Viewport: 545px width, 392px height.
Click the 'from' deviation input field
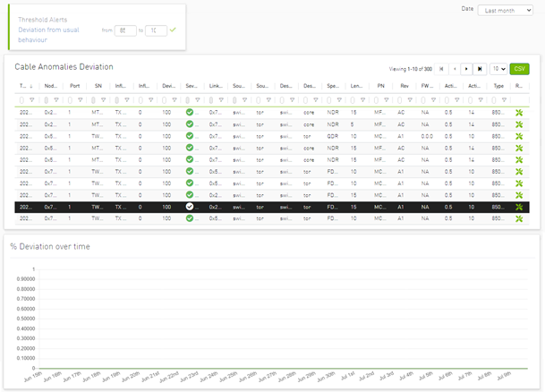point(126,30)
